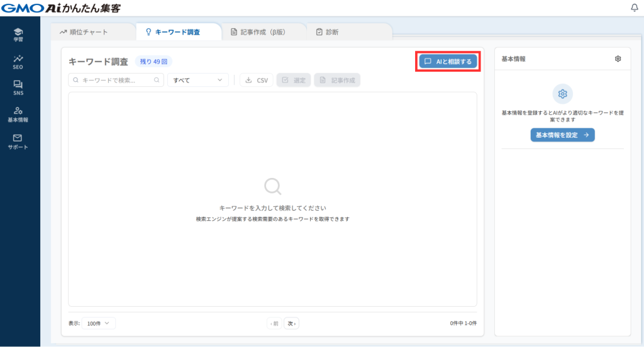
Task: Click the 選定 button
Action: tap(294, 80)
